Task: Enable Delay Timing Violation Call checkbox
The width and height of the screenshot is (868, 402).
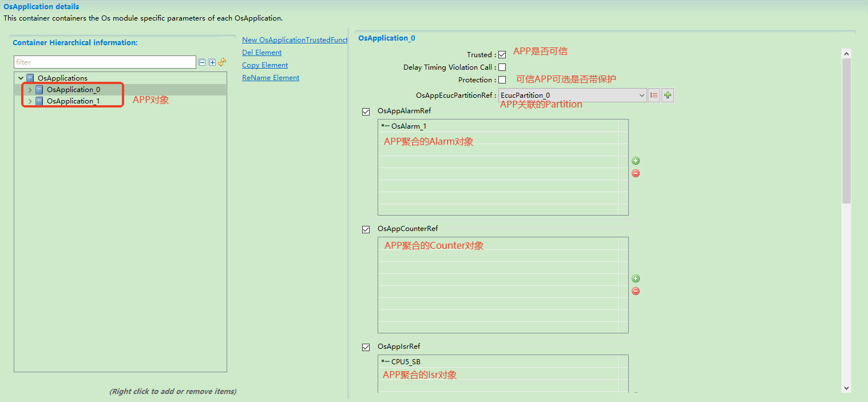Action: 502,67
